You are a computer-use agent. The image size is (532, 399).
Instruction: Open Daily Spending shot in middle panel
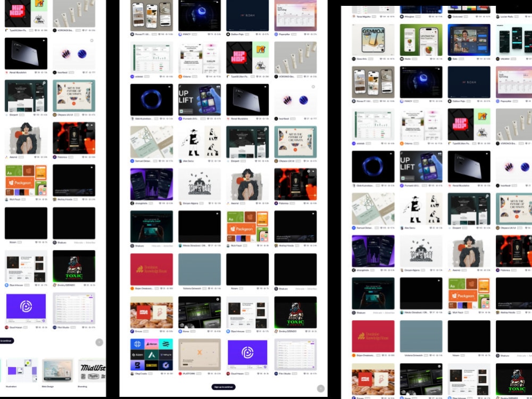(295, 15)
